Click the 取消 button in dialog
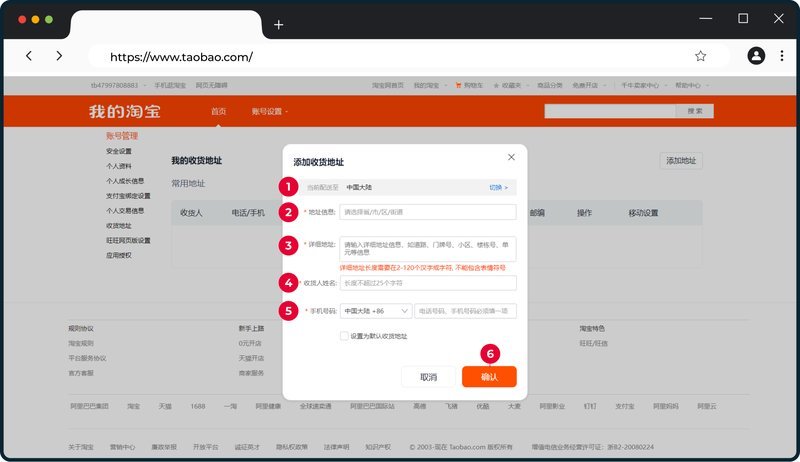 (x=428, y=377)
